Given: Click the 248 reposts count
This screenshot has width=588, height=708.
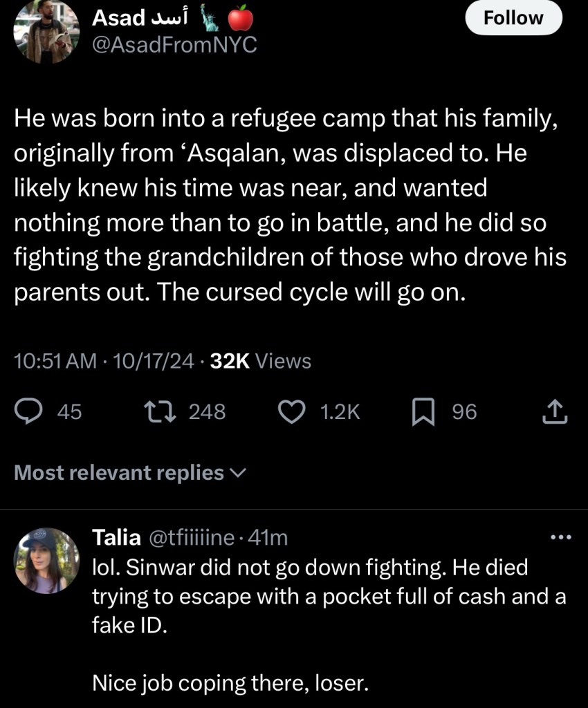Looking at the screenshot, I should coord(207,412).
